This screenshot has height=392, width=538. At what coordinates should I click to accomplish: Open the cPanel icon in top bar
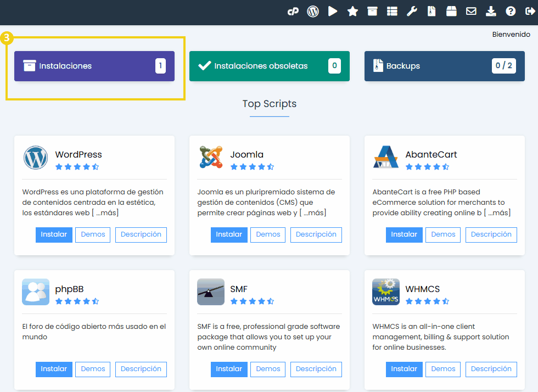293,12
